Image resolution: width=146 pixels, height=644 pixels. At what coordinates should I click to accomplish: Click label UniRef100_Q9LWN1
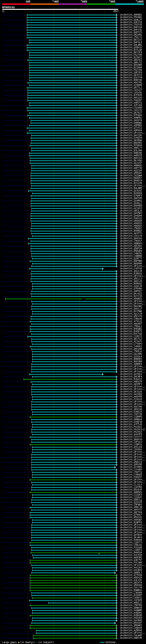point(131,45)
